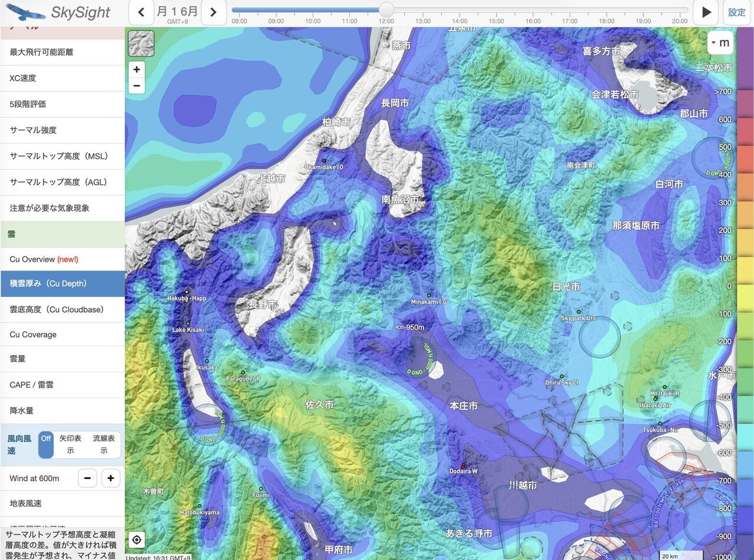The width and height of the screenshot is (754, 560).
Task: Click the Hatobukiyama site marker
Action: point(200,506)
